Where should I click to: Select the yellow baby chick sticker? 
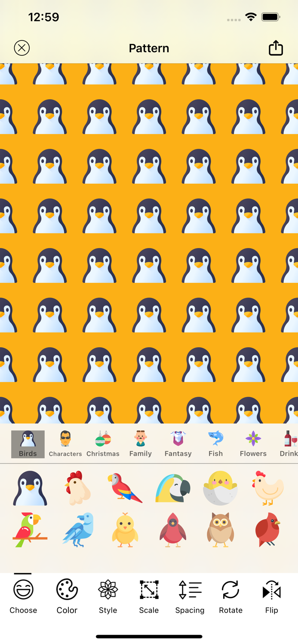click(x=125, y=530)
